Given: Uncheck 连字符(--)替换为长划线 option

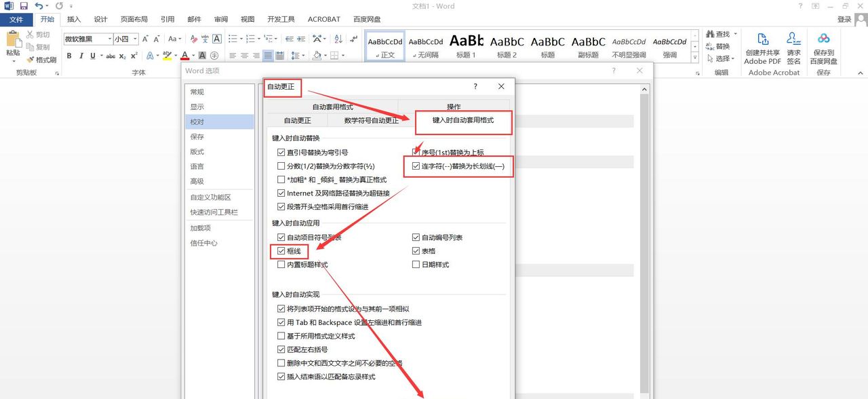Looking at the screenshot, I should [x=416, y=166].
